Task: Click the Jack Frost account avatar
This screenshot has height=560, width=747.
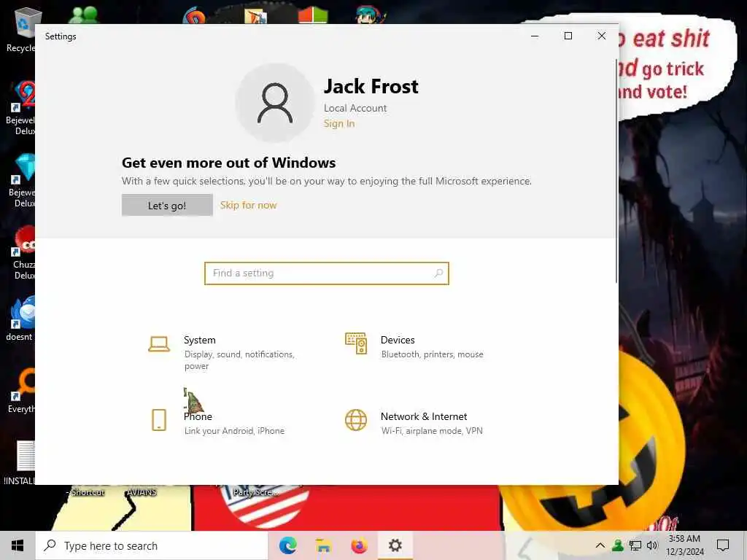Action: [275, 103]
